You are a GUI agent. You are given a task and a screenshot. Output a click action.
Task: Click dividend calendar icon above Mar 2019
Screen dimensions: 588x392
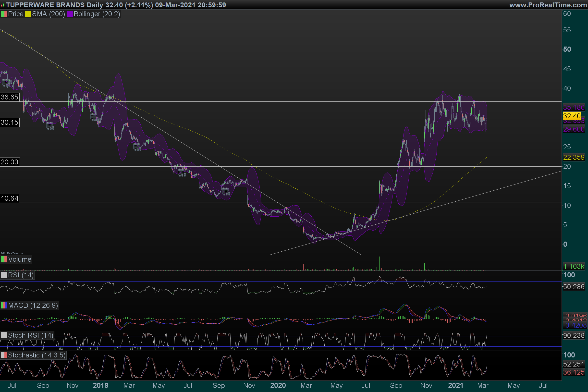pyautogui.click(x=137, y=147)
